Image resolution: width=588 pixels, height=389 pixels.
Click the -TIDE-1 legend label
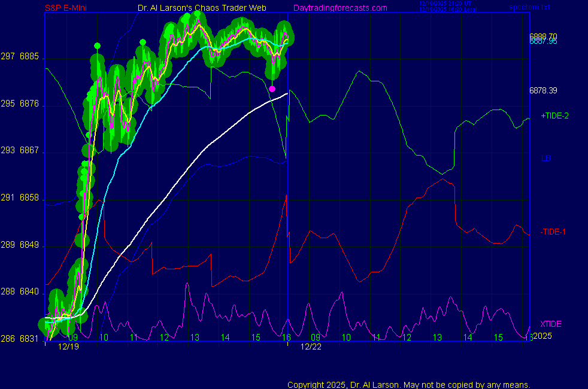[x=553, y=232]
